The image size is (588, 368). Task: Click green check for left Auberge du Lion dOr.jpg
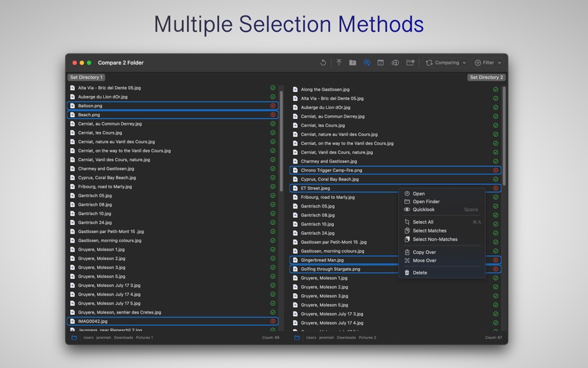pos(273,97)
